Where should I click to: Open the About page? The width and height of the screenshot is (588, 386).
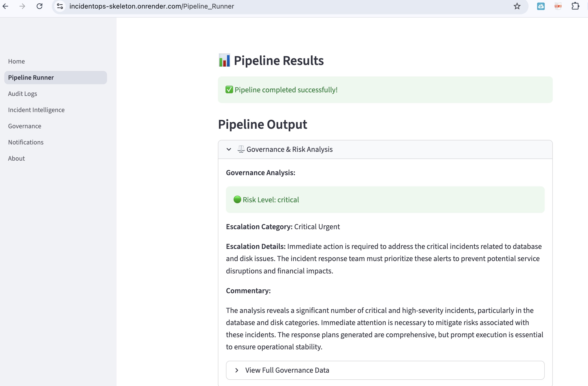(16, 158)
